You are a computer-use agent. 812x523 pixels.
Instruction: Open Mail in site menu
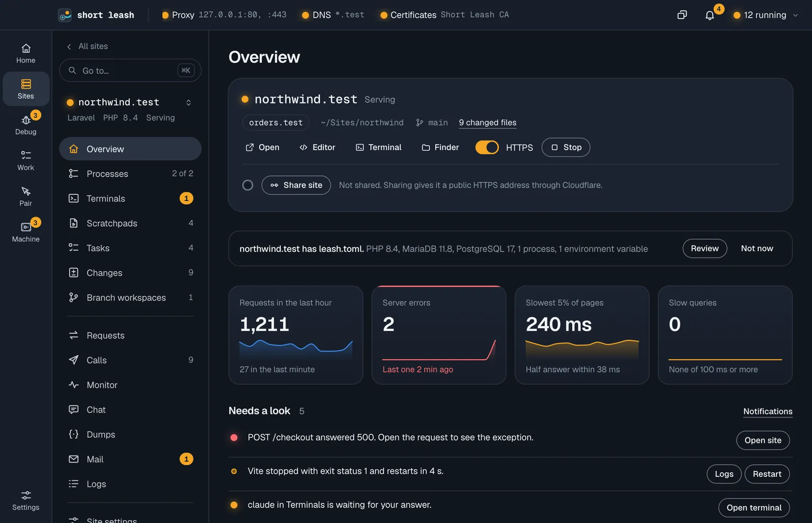tap(130, 459)
